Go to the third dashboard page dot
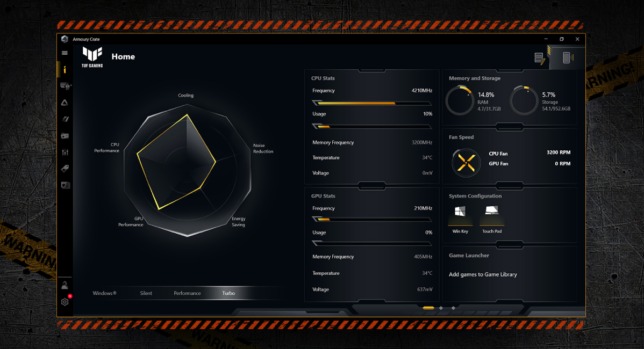644x349 pixels. pos(453,308)
